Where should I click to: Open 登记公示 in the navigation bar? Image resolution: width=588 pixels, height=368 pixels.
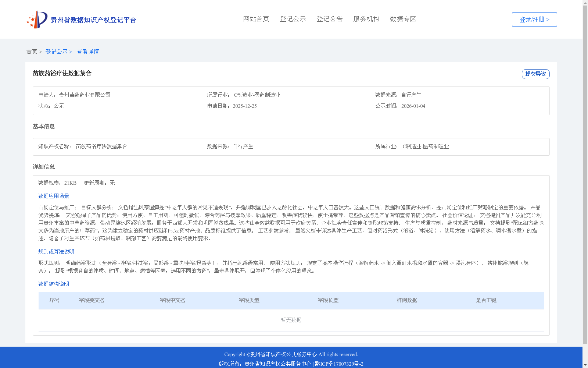[x=293, y=19]
